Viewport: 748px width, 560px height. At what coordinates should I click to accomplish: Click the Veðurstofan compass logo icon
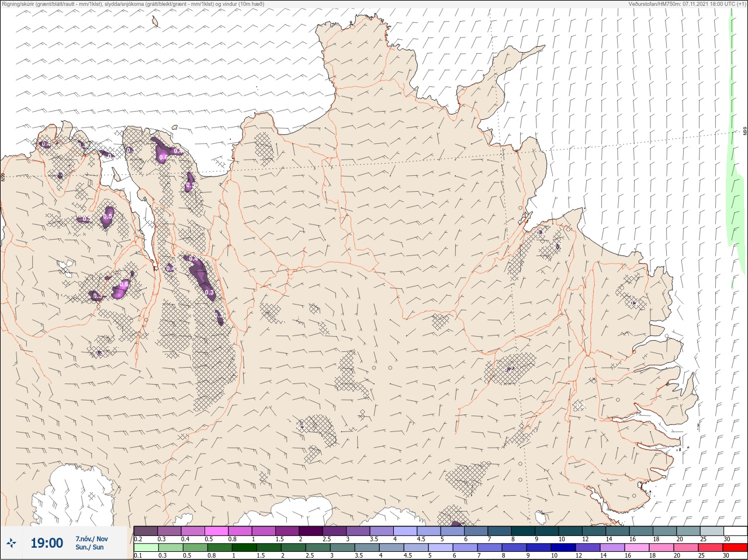(x=12, y=543)
